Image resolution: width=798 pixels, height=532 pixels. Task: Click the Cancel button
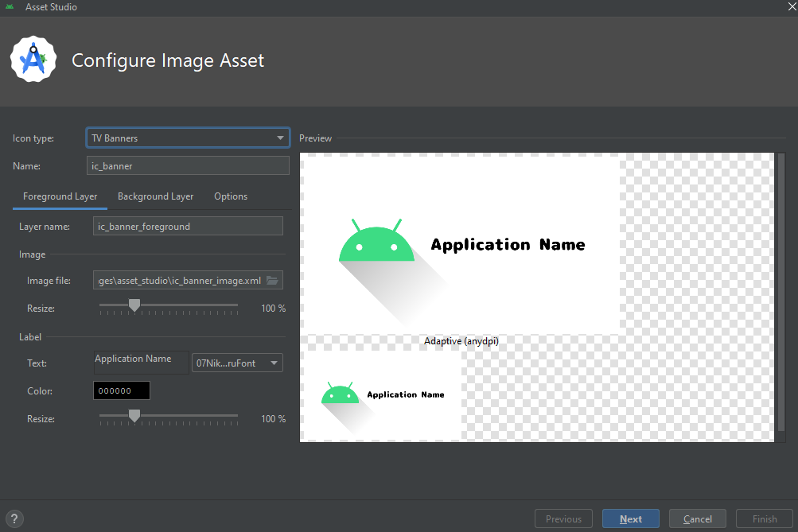click(697, 518)
